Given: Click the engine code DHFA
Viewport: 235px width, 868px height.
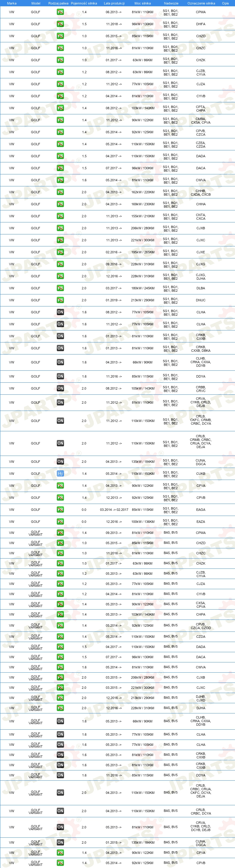Looking at the screenshot, I should [x=201, y=24].
